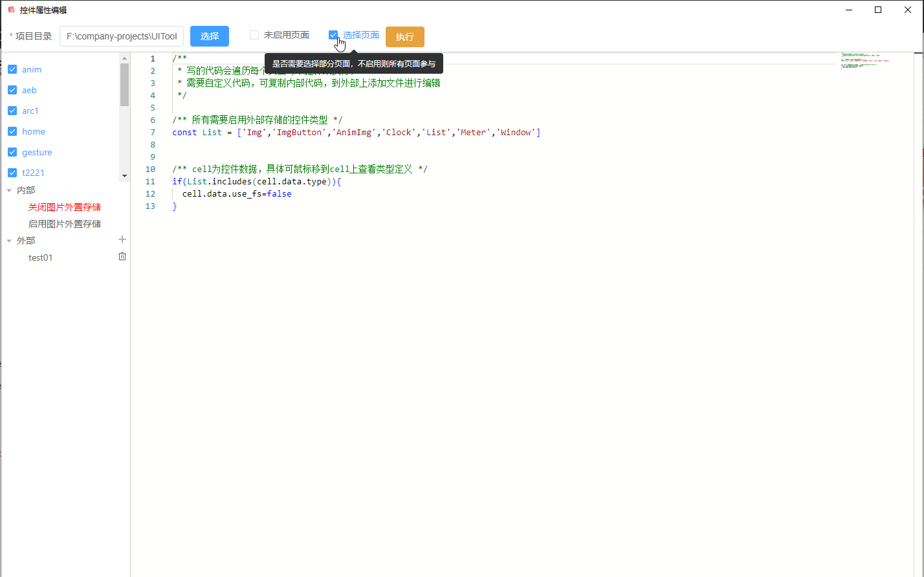Disable the 选择页面 checkbox
The image size is (924, 577).
[x=333, y=35]
